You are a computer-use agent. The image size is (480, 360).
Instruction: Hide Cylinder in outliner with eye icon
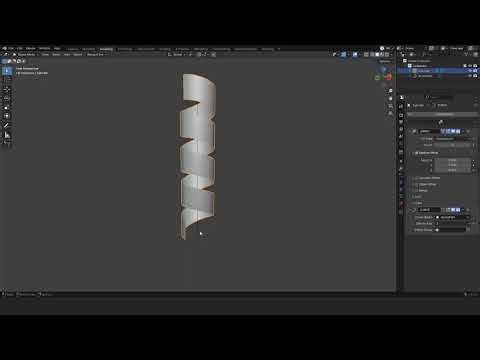[470, 71]
